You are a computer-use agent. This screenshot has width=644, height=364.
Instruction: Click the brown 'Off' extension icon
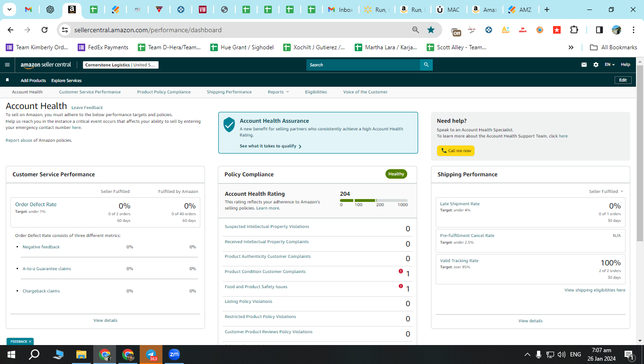(456, 31)
